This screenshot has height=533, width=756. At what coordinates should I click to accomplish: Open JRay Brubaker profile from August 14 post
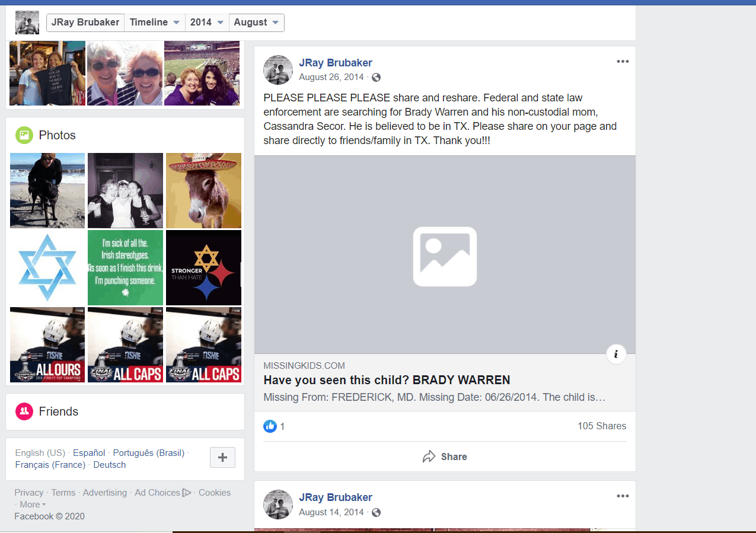point(336,497)
